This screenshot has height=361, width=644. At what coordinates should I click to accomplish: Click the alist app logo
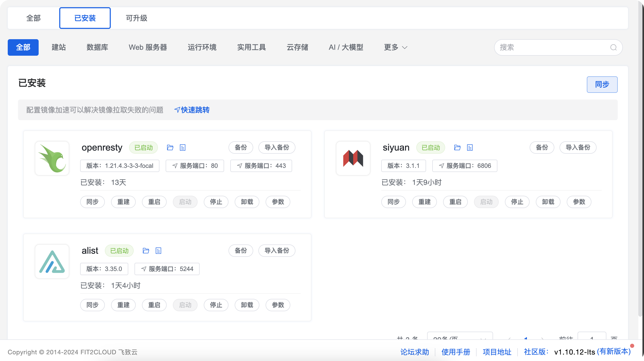pyautogui.click(x=52, y=261)
